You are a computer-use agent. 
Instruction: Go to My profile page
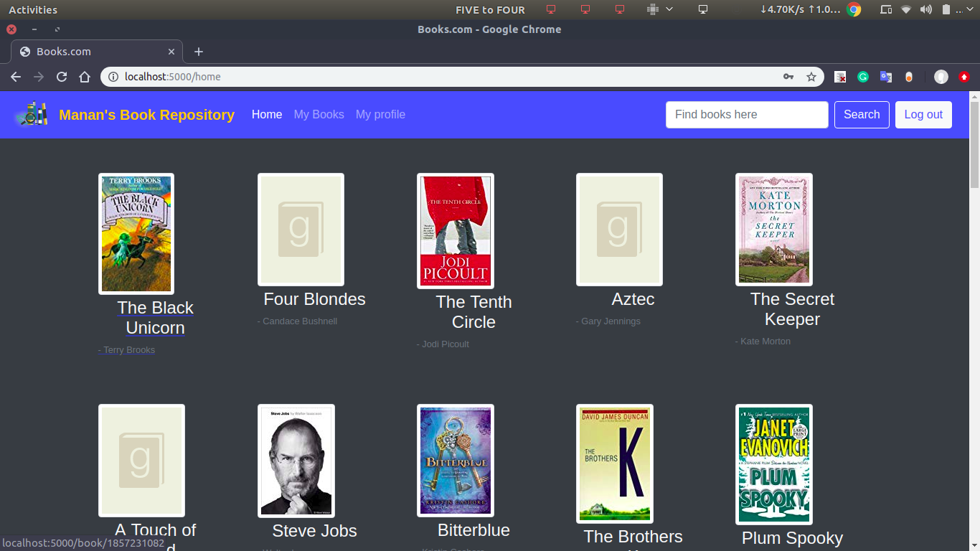pos(380,114)
